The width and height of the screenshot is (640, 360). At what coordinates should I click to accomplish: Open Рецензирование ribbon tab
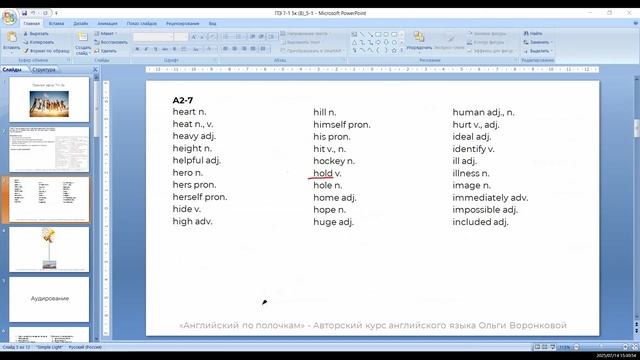pos(182,24)
